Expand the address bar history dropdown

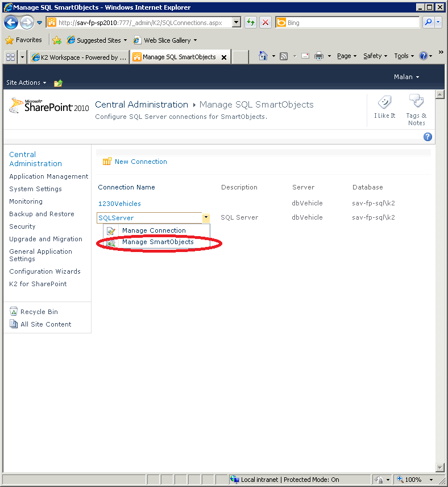coord(237,22)
